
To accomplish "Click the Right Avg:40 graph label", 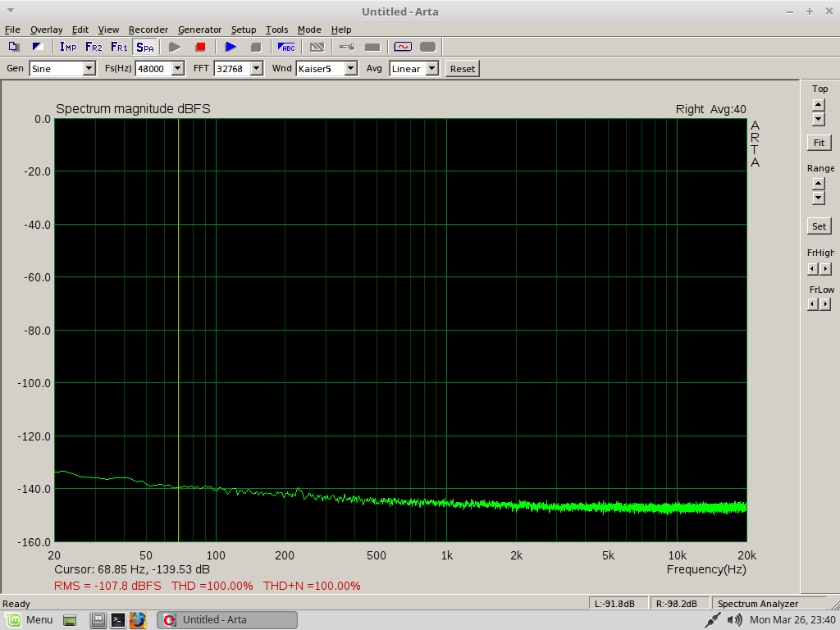I will 711,109.
